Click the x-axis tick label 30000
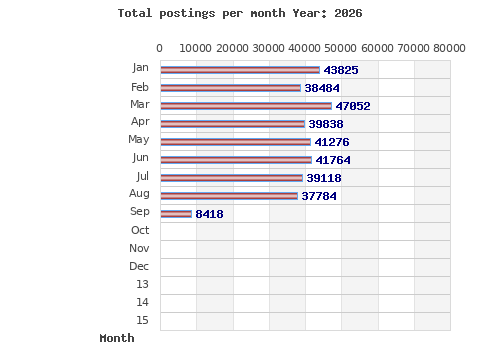480x360 pixels. (x=268, y=48)
